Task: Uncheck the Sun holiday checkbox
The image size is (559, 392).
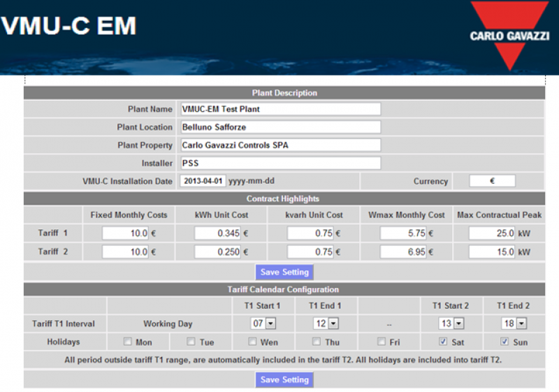Action: [504, 342]
